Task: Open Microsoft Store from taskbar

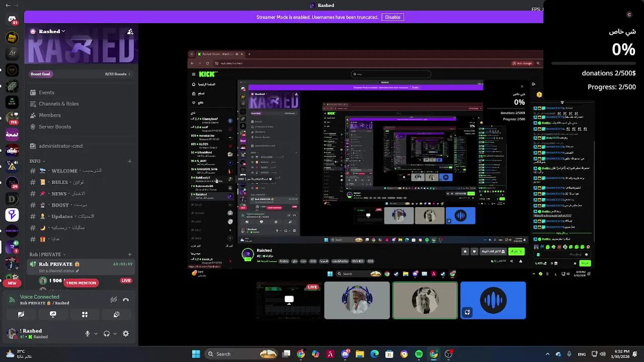Action: (x=389, y=354)
